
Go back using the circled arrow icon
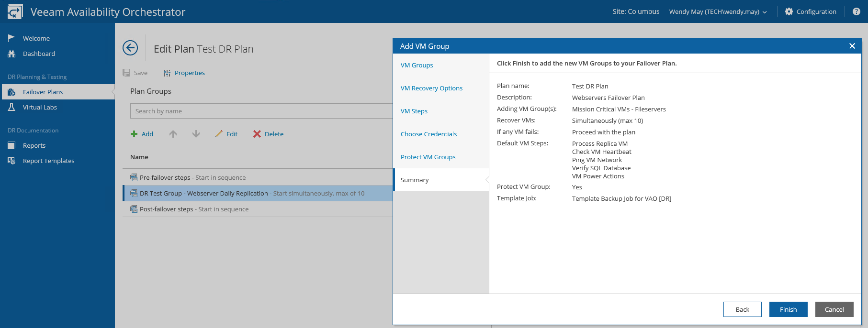click(130, 48)
